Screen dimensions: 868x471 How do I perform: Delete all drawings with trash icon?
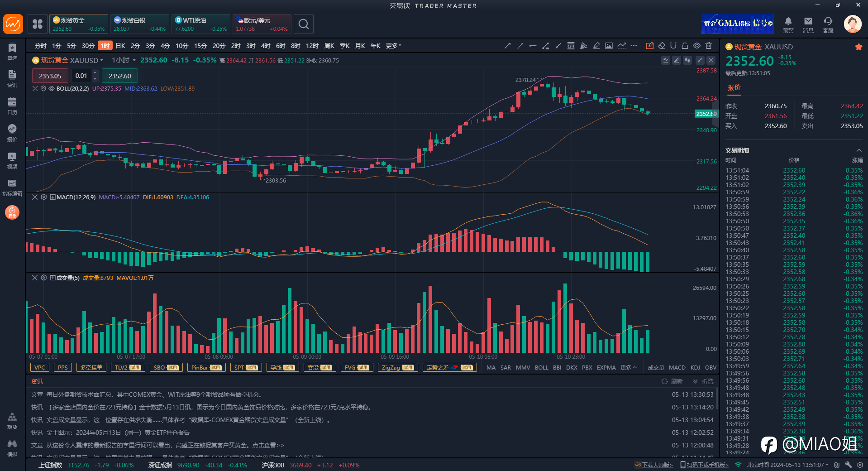709,46
